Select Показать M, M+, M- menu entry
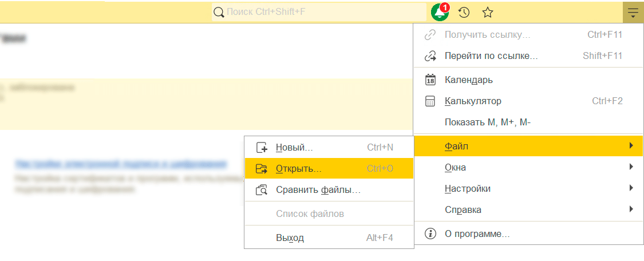Viewport: 644px width, 261px height. click(487, 122)
